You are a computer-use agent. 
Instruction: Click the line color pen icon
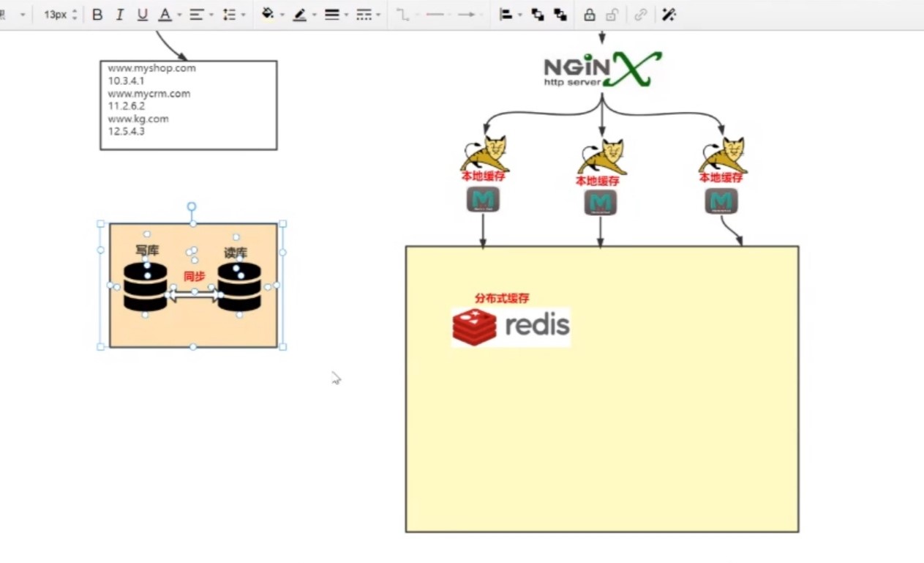300,15
